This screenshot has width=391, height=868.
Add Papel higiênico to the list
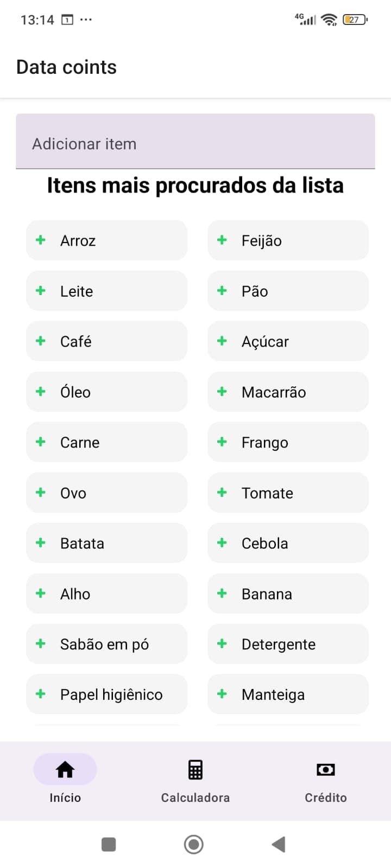(106, 694)
